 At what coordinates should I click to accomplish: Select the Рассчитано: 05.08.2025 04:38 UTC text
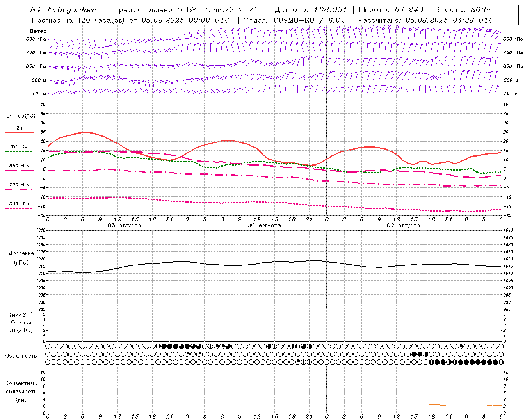426,20
